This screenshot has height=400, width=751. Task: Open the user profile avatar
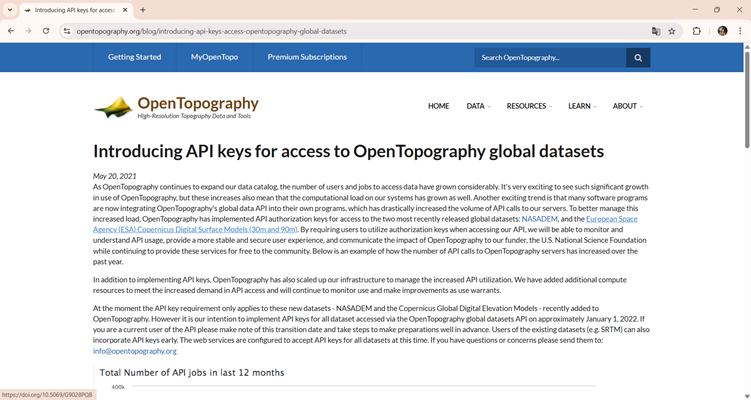click(x=722, y=31)
